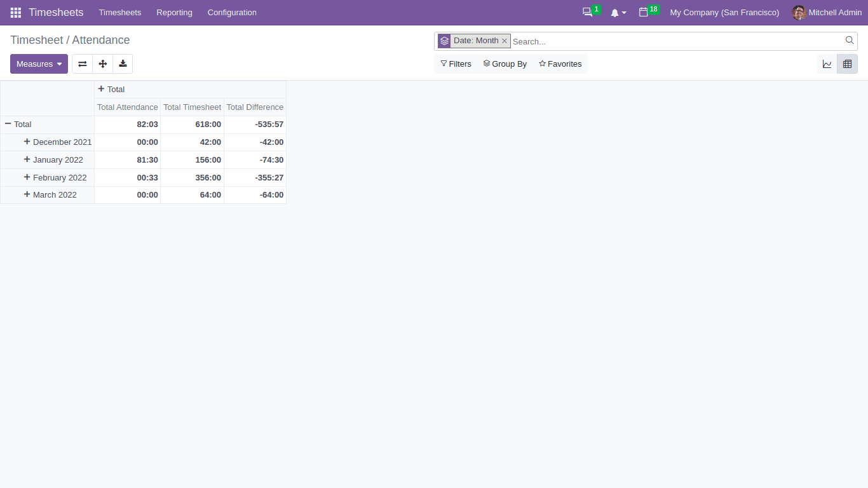
Task: Open the Reporting menu
Action: click(174, 12)
